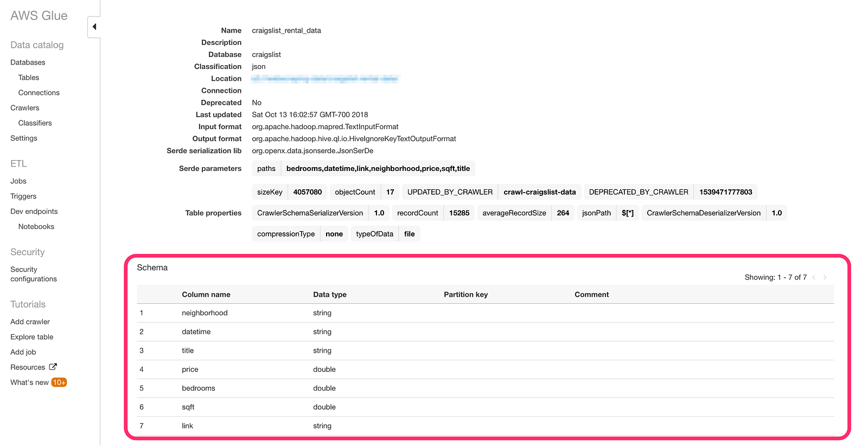Collapse the sidebar with the left arrow
The height and width of the screenshot is (446, 868).
tap(94, 27)
